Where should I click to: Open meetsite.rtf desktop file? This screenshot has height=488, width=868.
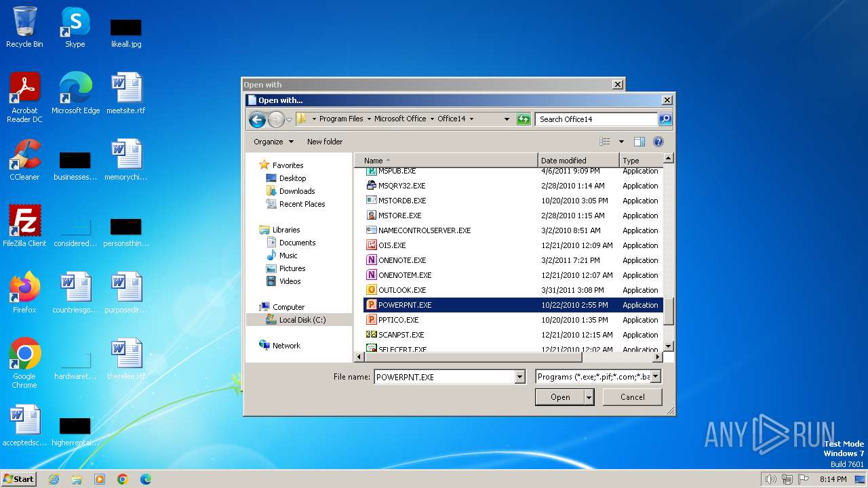coord(126,94)
